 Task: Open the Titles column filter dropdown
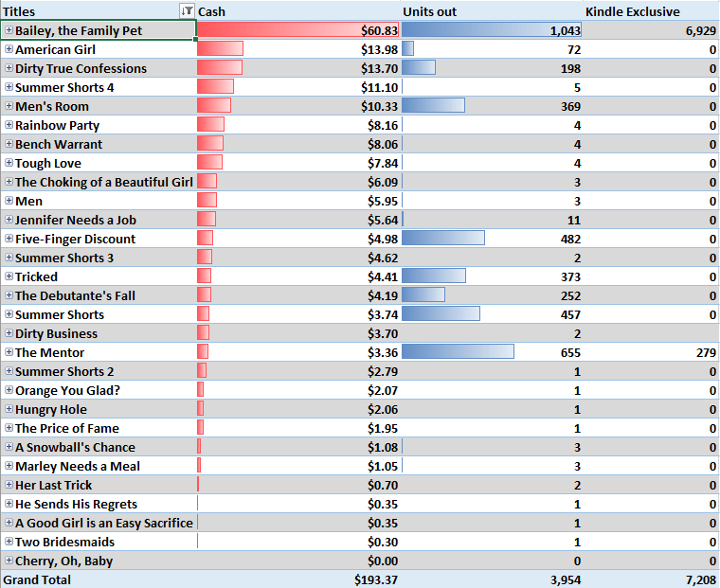click(187, 10)
